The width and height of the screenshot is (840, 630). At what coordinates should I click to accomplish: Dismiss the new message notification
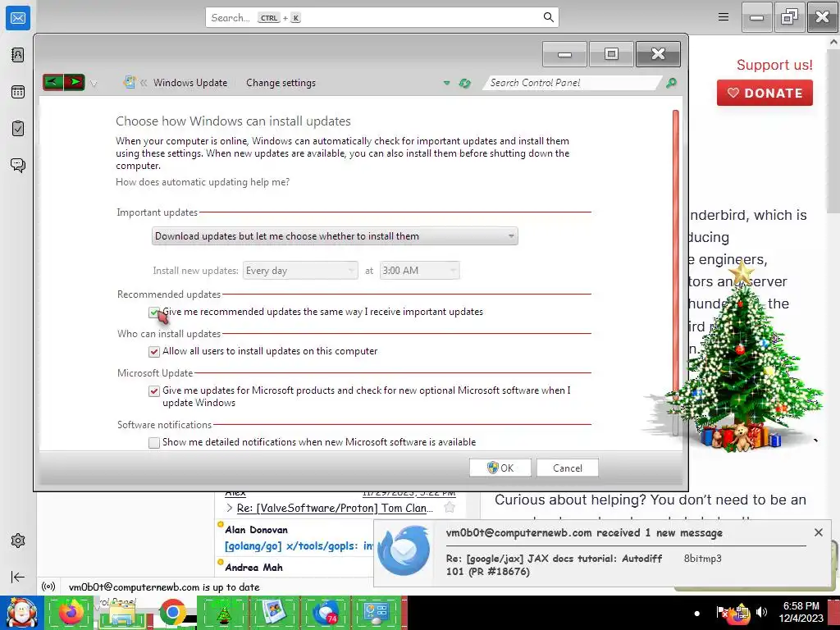pos(818,532)
